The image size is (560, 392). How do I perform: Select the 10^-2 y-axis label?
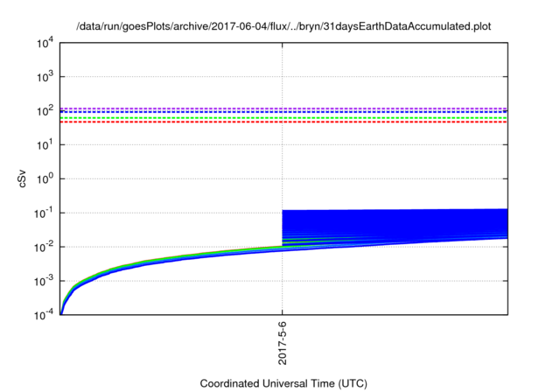[45, 248]
